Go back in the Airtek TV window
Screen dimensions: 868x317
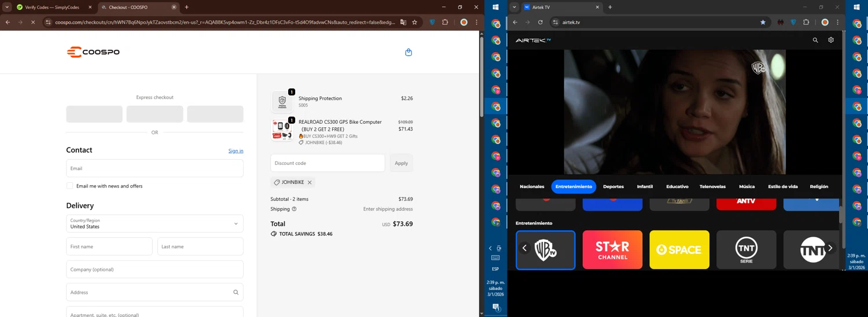point(515,22)
